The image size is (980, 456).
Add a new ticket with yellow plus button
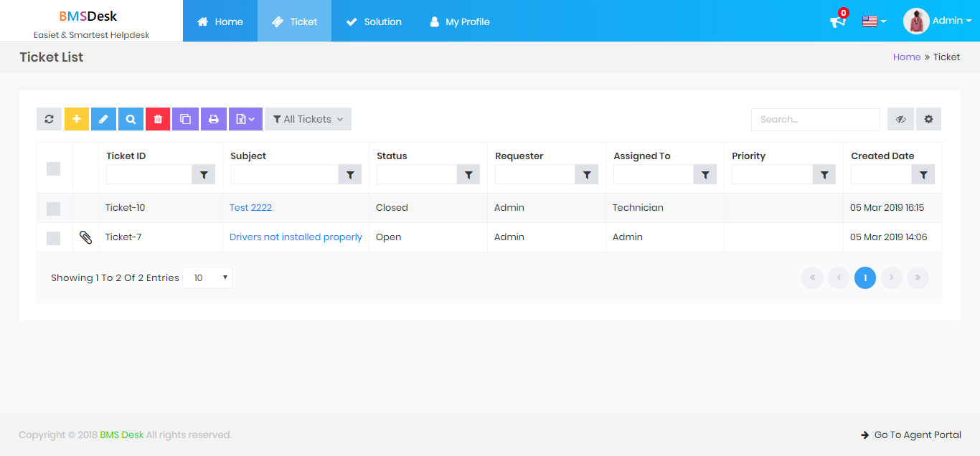pos(77,119)
